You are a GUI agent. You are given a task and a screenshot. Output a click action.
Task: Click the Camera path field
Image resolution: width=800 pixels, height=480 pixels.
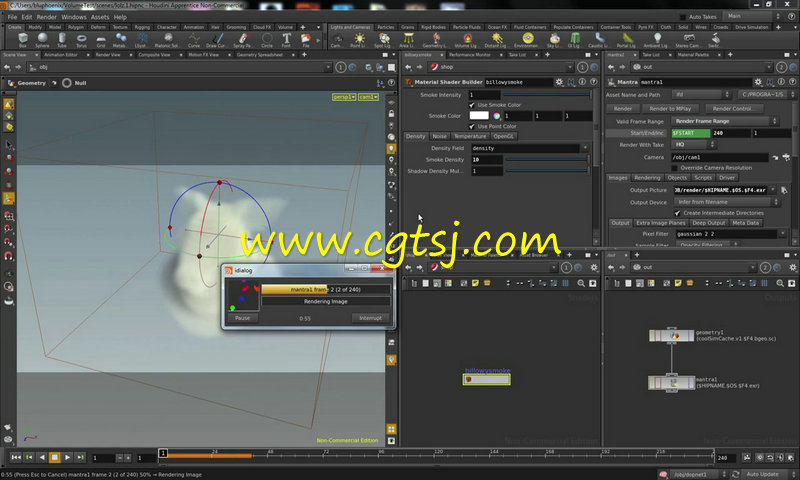(x=719, y=158)
